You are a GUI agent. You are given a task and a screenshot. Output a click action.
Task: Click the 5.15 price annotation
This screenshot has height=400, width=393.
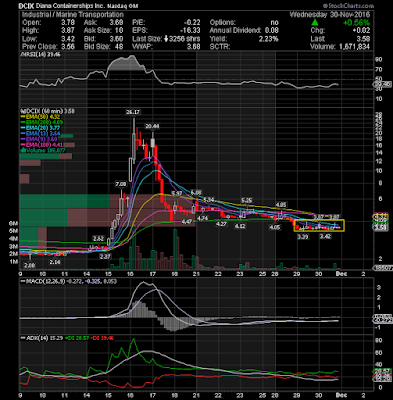pyautogui.click(x=246, y=200)
